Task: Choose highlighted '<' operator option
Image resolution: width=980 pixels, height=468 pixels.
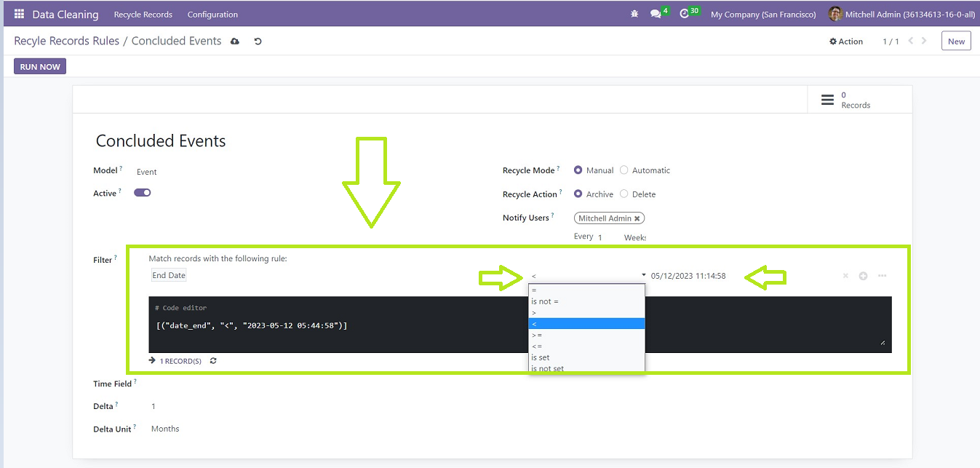Action: (586, 324)
